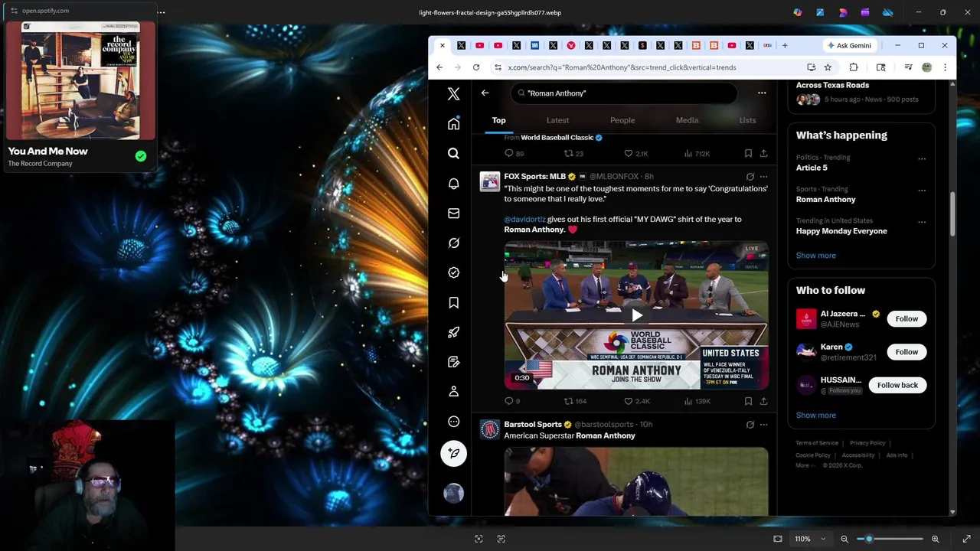
Task: Switch to the Lists tab
Action: tap(747, 120)
